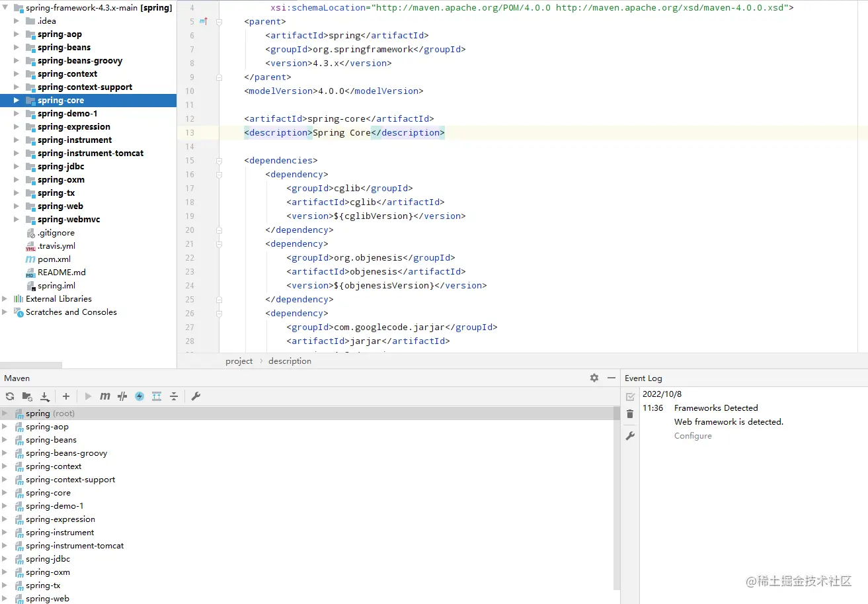
Task: Open Execute Maven Goal 'm' icon
Action: [x=105, y=396]
